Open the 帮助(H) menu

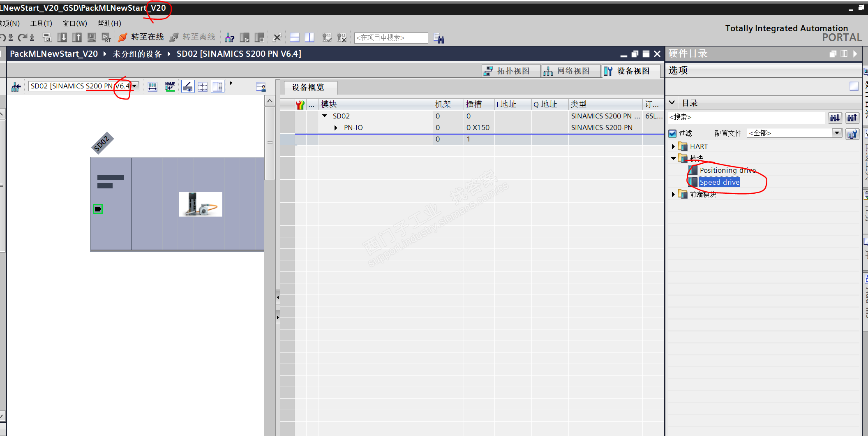109,23
